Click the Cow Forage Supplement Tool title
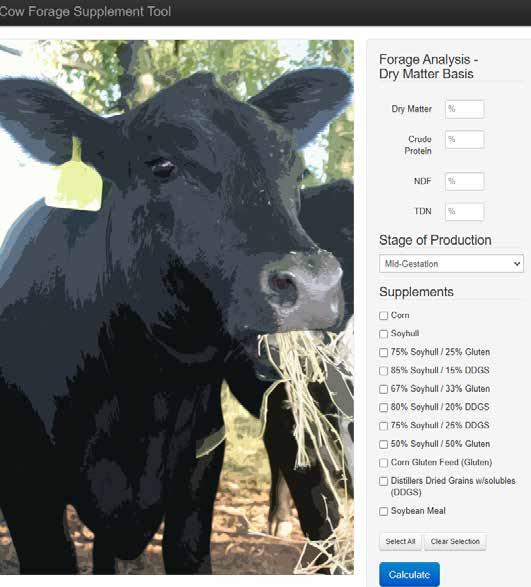 coord(85,11)
